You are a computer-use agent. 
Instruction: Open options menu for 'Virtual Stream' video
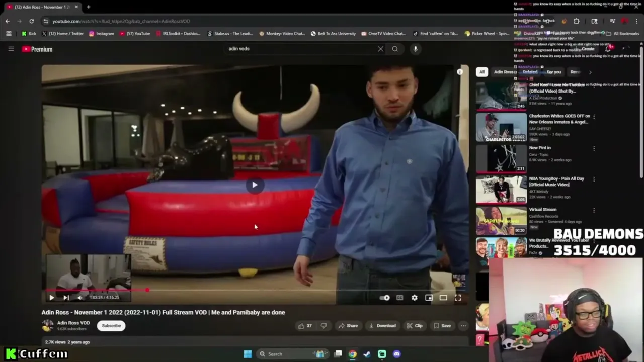click(x=594, y=210)
